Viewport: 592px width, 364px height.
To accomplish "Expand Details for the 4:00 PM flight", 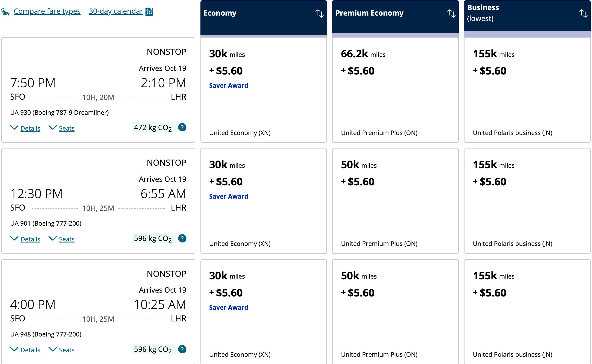I will point(30,350).
